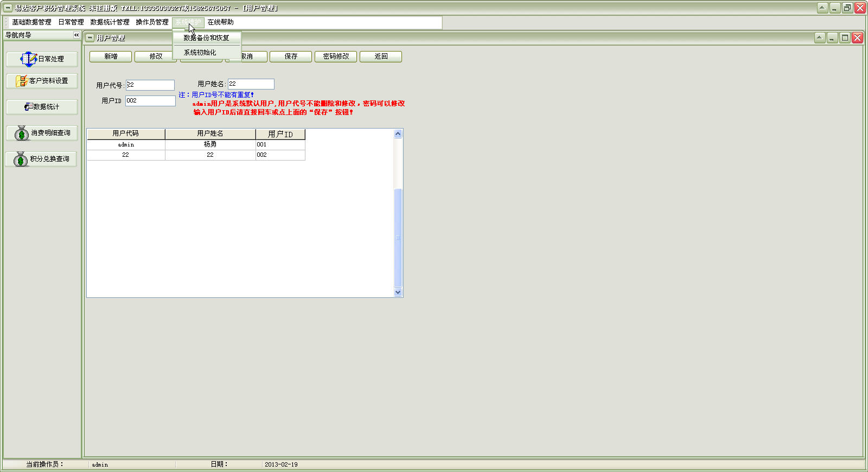Image resolution: width=868 pixels, height=472 pixels.
Task: Open 客户资料设置 in the navigation panel
Action: tap(42, 81)
